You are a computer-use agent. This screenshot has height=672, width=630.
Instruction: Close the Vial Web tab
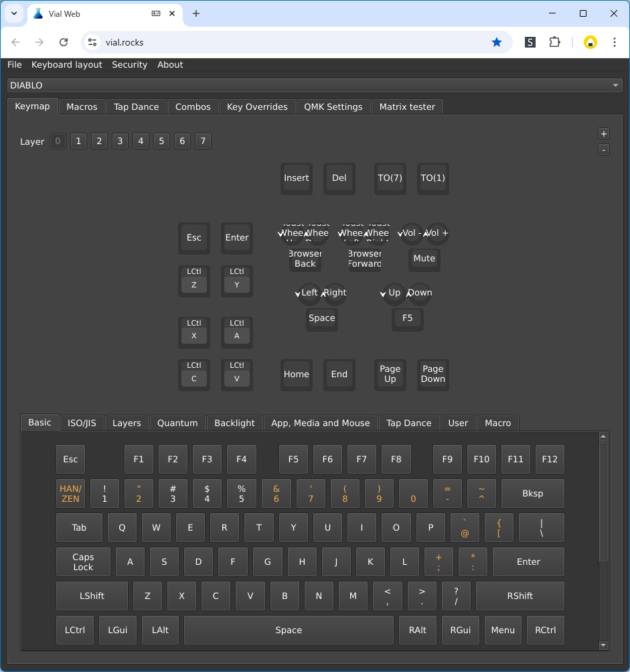coord(172,13)
